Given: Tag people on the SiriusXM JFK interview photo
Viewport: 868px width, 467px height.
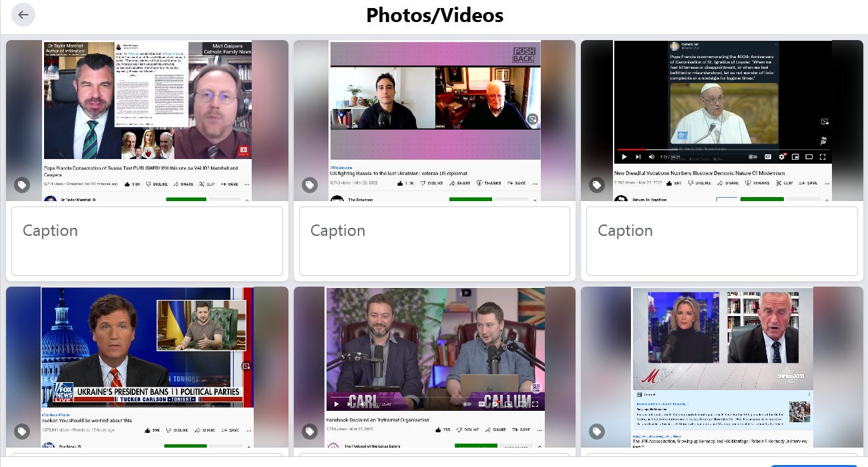Looking at the screenshot, I should pyautogui.click(x=597, y=432).
